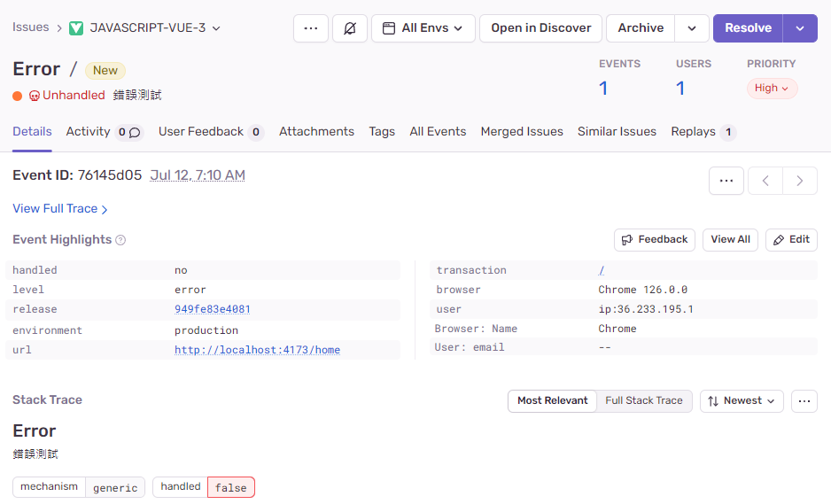
Task: Go to the next event arrow
Action: pyautogui.click(x=800, y=181)
